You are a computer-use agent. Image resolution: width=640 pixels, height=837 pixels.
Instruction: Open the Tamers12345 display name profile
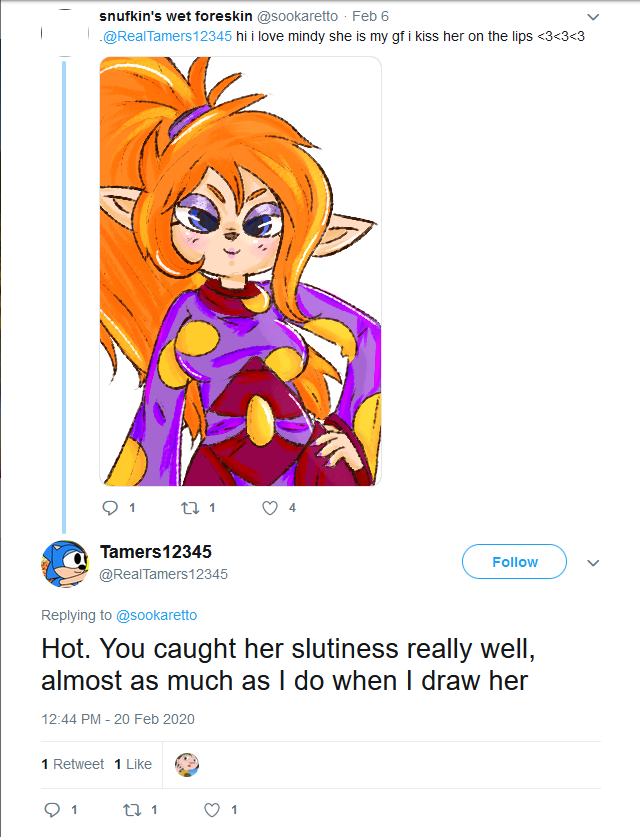(x=156, y=552)
